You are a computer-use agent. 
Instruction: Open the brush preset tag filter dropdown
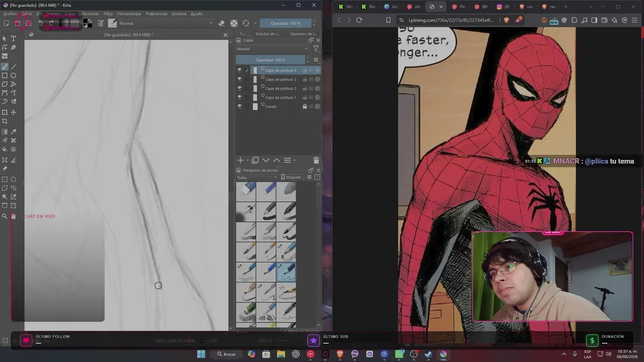257,177
